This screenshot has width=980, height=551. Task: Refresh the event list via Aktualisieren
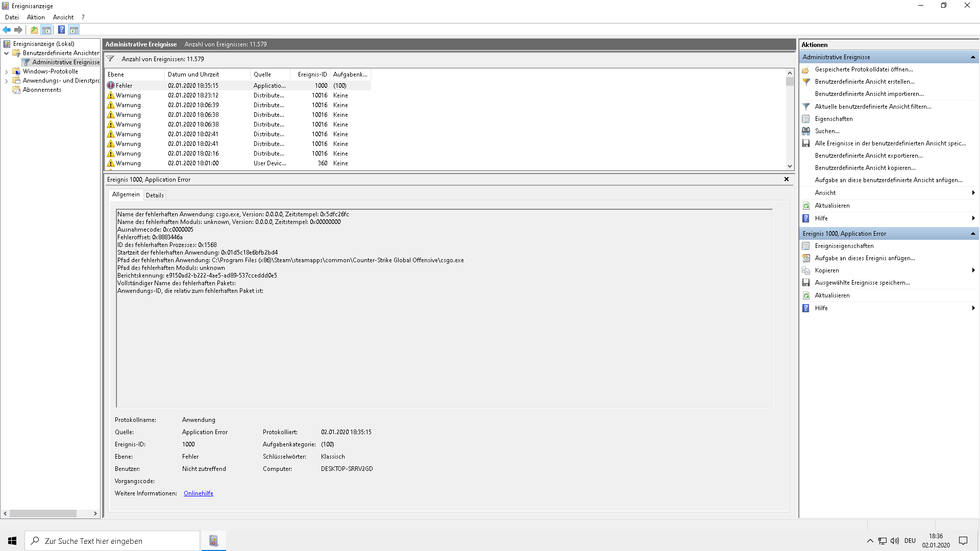tap(831, 205)
